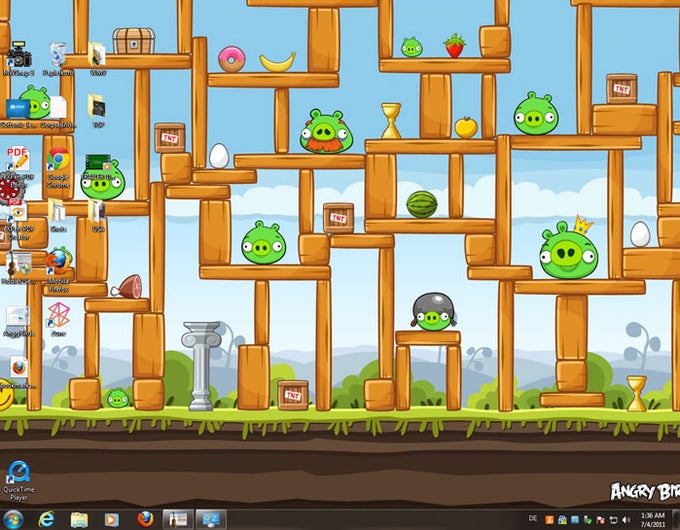
Task: Click the orange tray icon
Action: 549,520
